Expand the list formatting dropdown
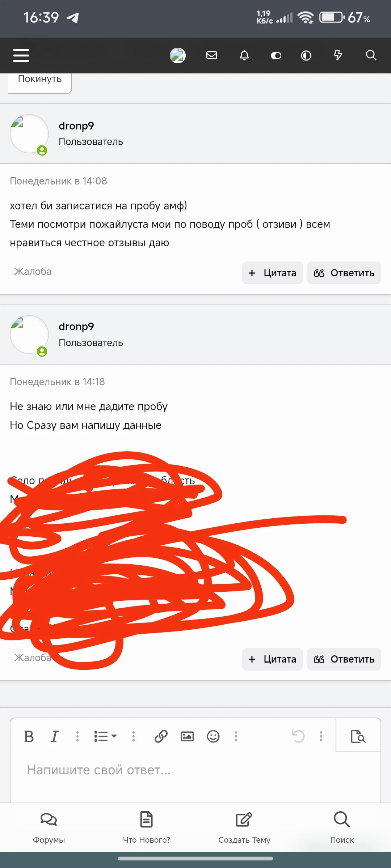Viewport: 391px width, 868px height. click(105, 736)
